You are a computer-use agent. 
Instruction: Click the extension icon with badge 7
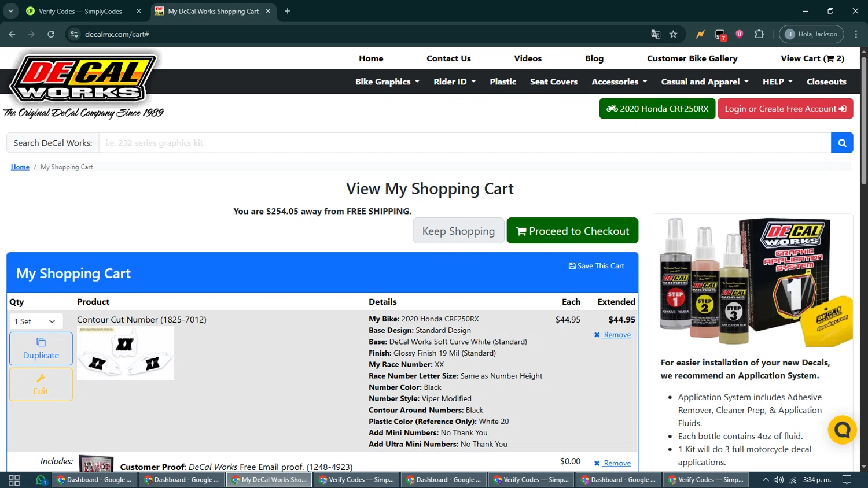pos(720,35)
